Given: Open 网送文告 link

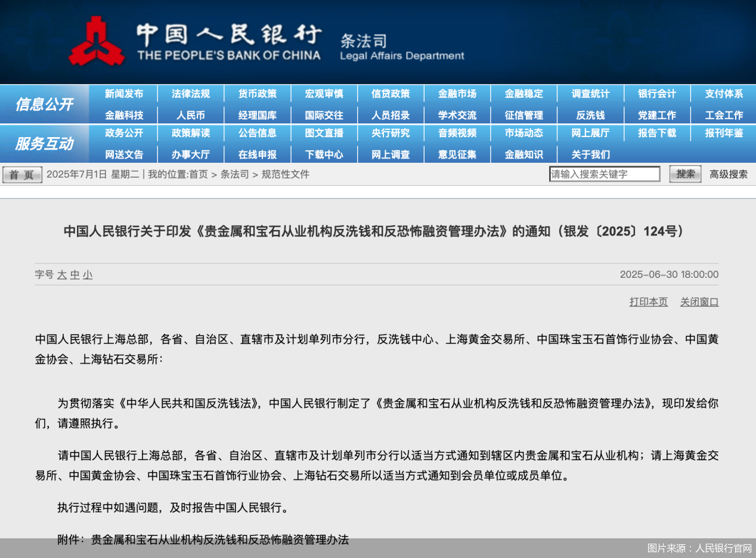Looking at the screenshot, I should coord(124,154).
